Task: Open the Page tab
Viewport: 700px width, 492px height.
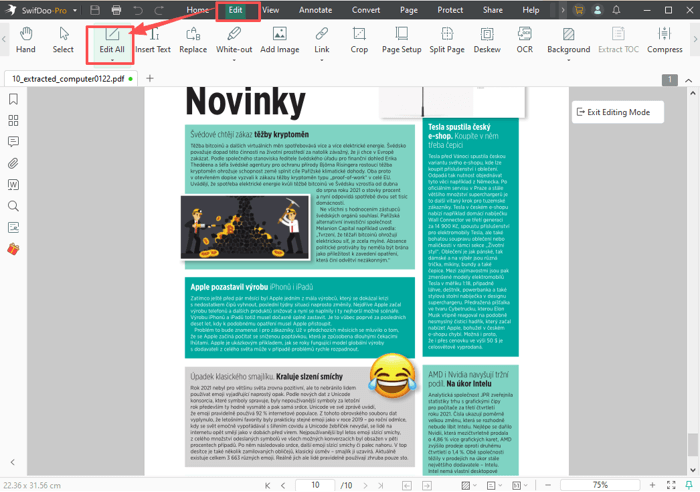Action: tap(408, 10)
